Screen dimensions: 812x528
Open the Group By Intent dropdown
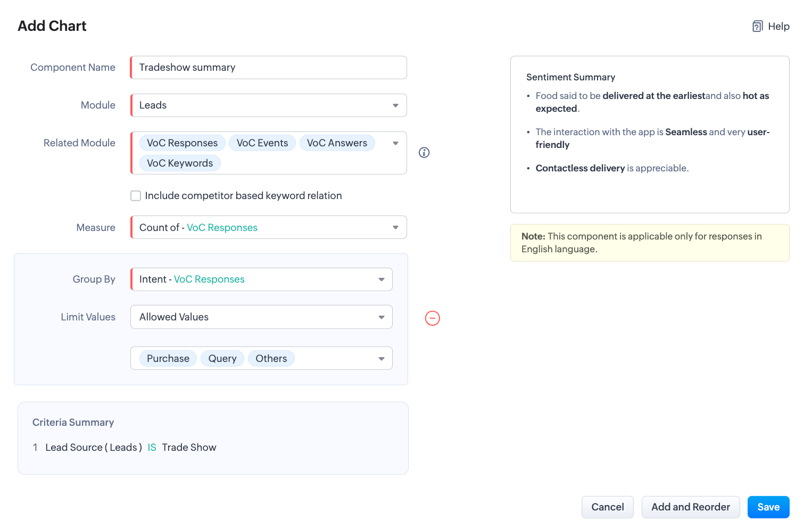tap(381, 279)
